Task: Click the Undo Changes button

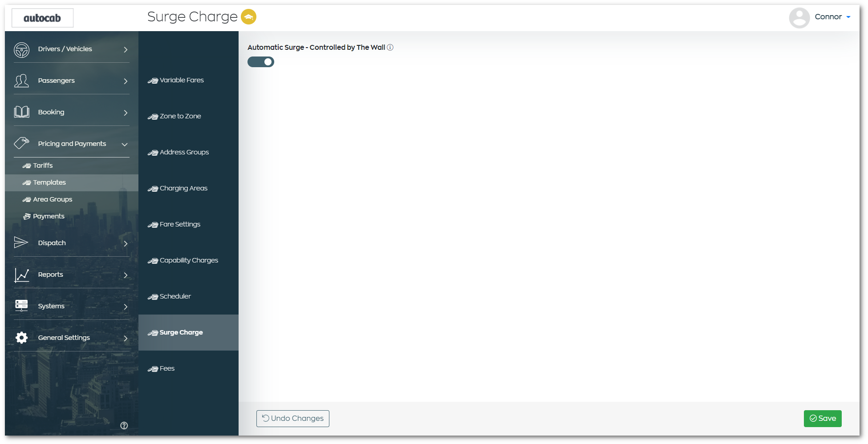Action: [x=293, y=418]
